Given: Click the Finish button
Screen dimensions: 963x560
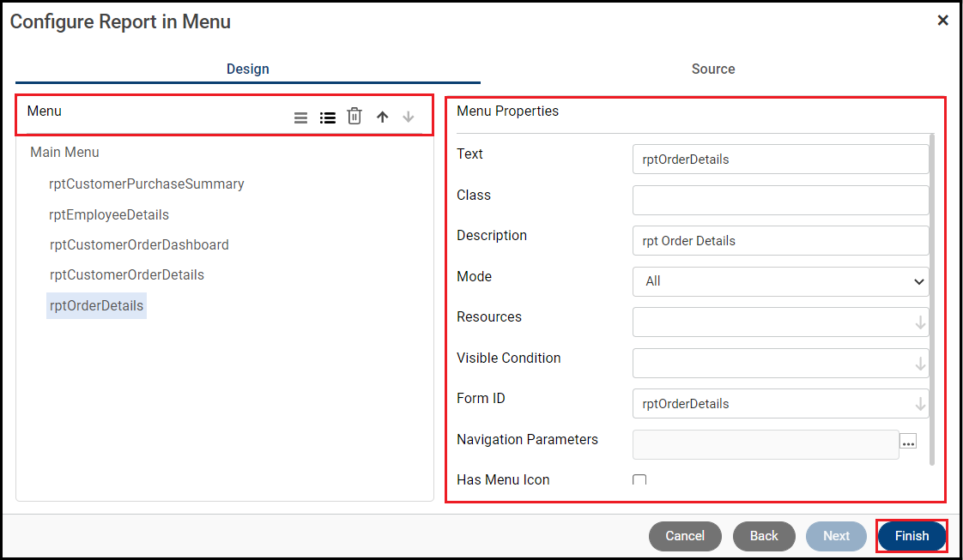Looking at the screenshot, I should tap(912, 536).
